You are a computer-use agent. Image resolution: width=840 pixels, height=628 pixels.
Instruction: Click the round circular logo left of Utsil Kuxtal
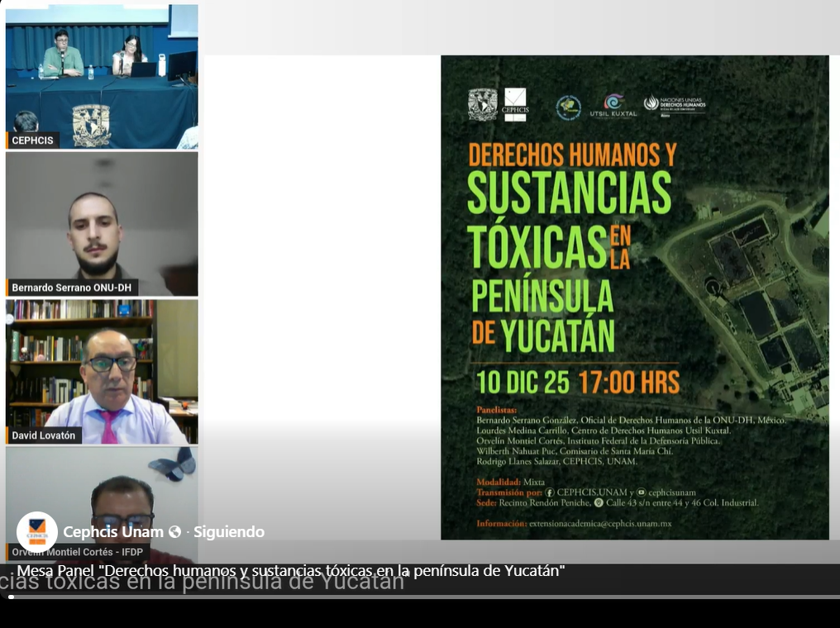pos(568,107)
